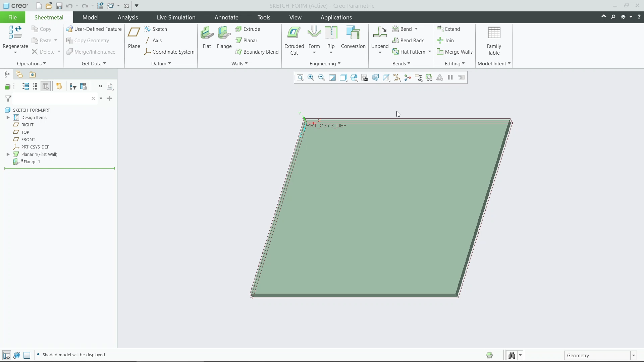Image resolution: width=644 pixels, height=362 pixels.
Task: Expand Planar 1(First Wall) tree node
Action: pos(8,155)
